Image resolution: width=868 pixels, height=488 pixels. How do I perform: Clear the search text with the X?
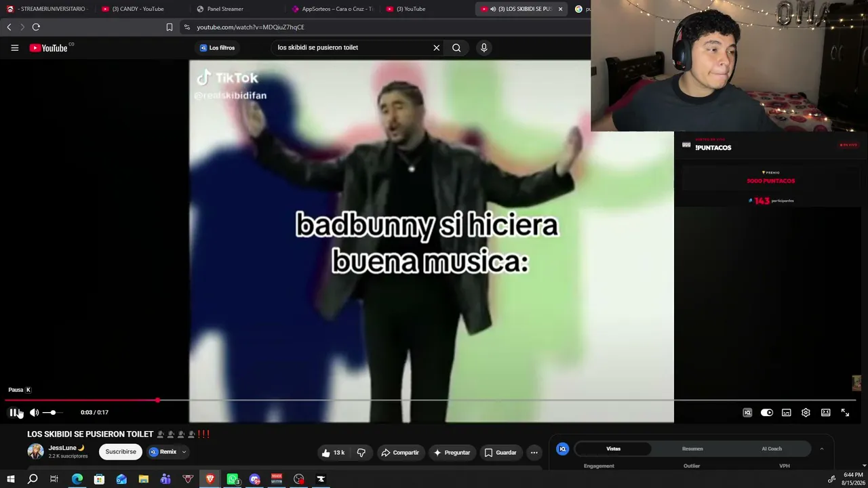pos(437,47)
